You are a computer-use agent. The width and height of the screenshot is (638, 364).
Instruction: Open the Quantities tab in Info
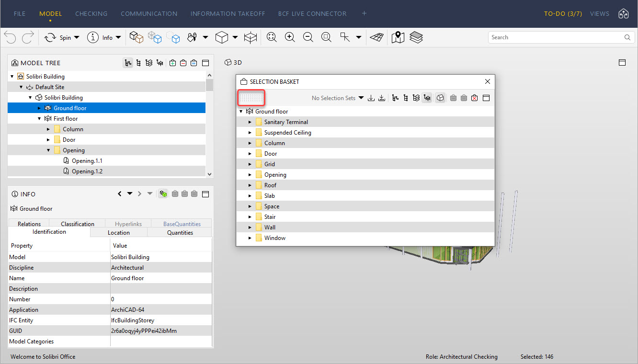click(180, 232)
